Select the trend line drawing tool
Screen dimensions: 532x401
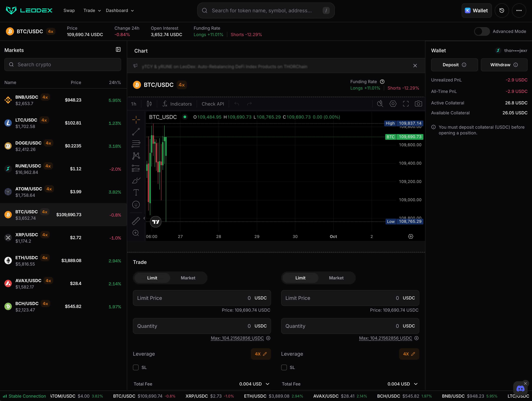click(x=136, y=132)
